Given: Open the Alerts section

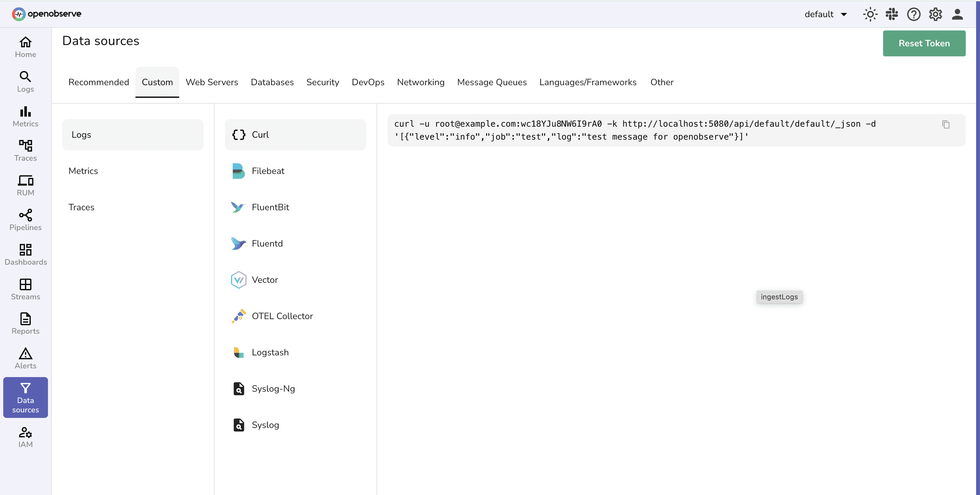Looking at the screenshot, I should [25, 357].
